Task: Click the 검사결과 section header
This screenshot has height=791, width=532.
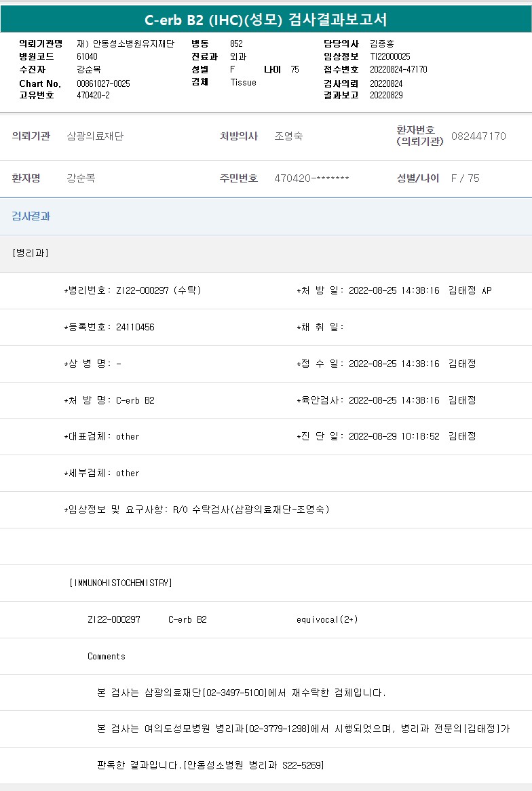Action: pos(31,216)
